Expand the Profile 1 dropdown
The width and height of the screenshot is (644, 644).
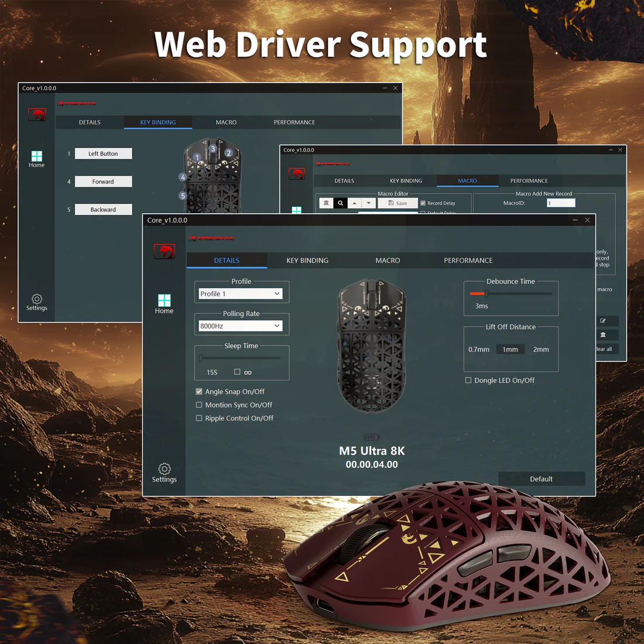[241, 294]
